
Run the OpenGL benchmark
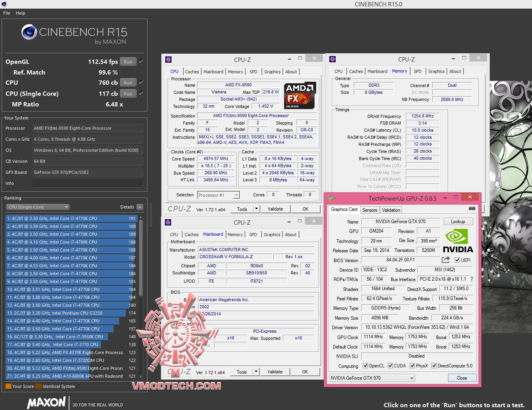click(128, 61)
